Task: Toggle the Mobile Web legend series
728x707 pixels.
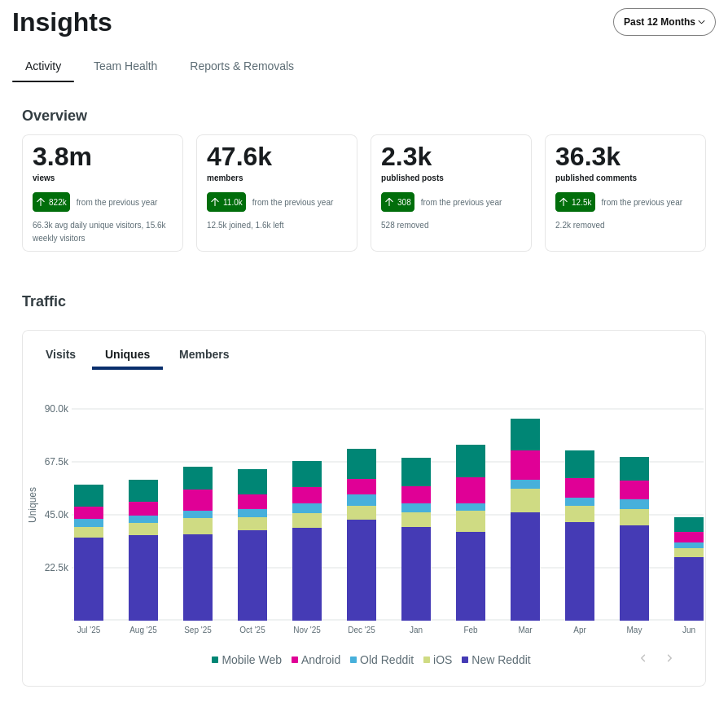Action: 247,660
